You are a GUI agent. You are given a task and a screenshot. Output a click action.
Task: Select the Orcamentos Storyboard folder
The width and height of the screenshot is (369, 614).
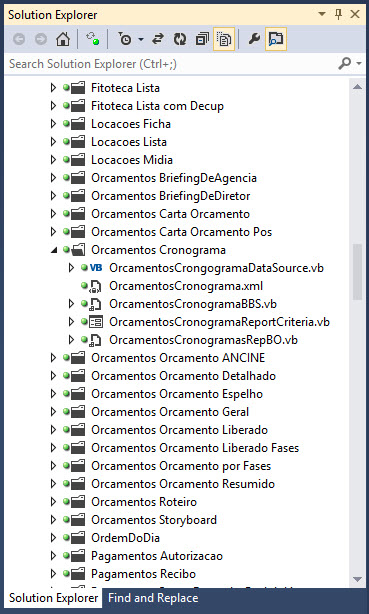(x=154, y=520)
